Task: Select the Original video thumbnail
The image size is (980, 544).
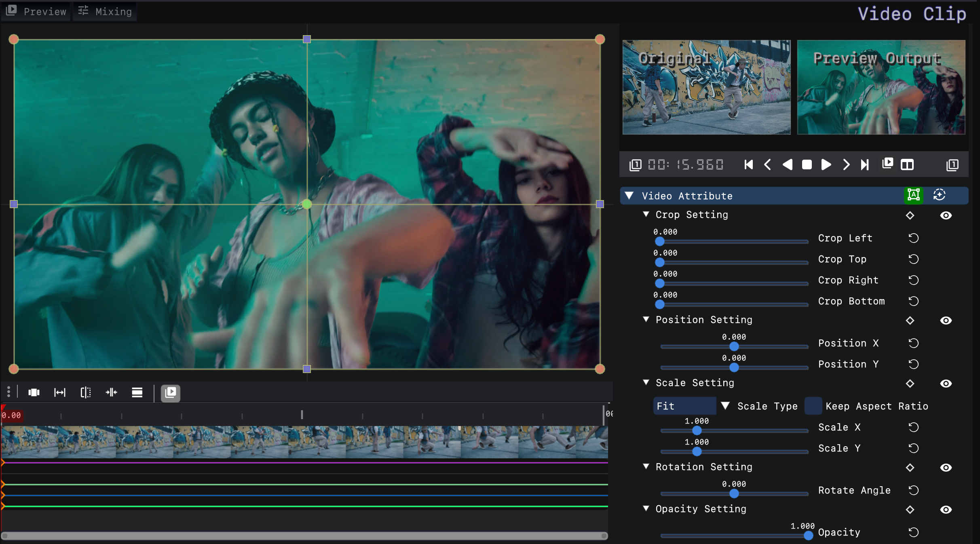Action: (x=706, y=87)
